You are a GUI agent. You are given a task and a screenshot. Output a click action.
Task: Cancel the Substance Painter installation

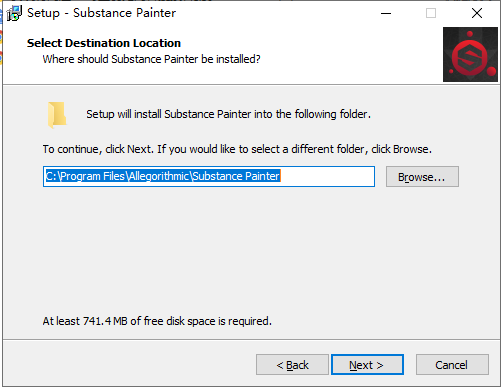[x=452, y=365]
